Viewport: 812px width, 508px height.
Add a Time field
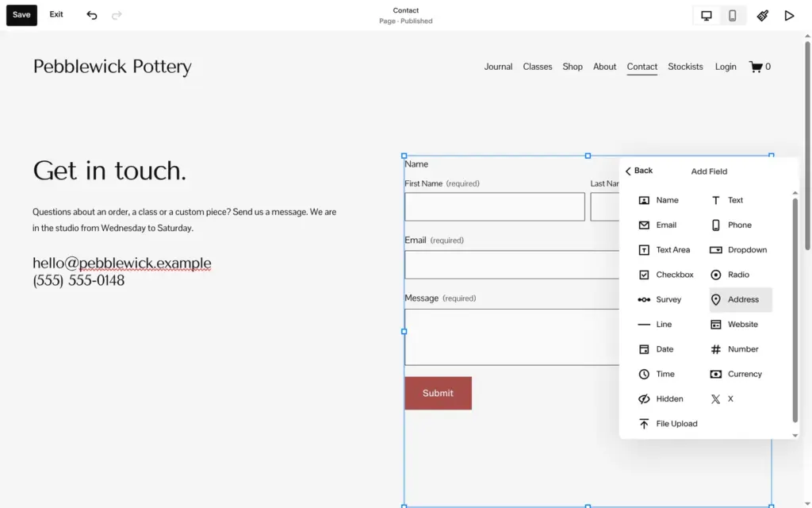(657, 375)
